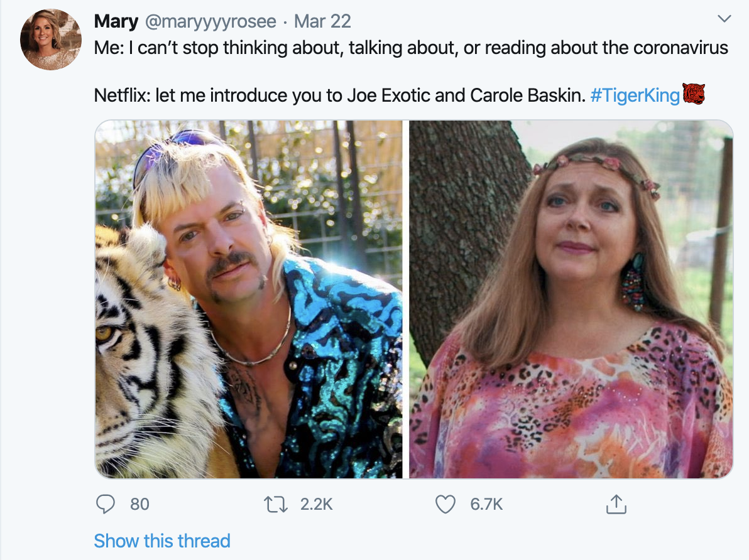Click the tiger emoji after the hashtag
749x560 pixels.
694,95
